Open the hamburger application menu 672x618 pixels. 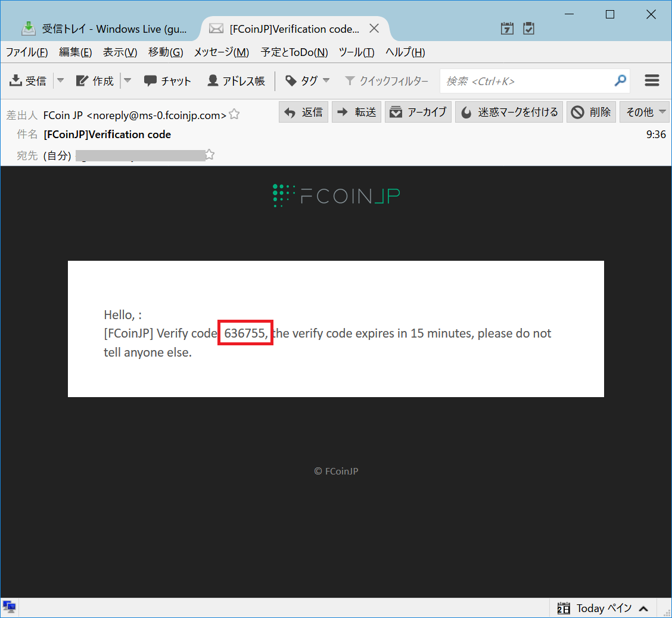coord(652,80)
